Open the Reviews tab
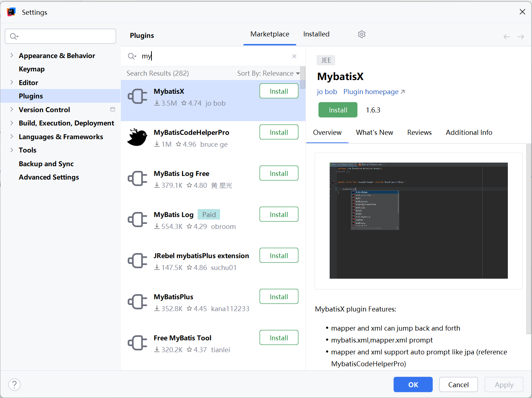Viewport: 532px width, 398px height. (419, 132)
